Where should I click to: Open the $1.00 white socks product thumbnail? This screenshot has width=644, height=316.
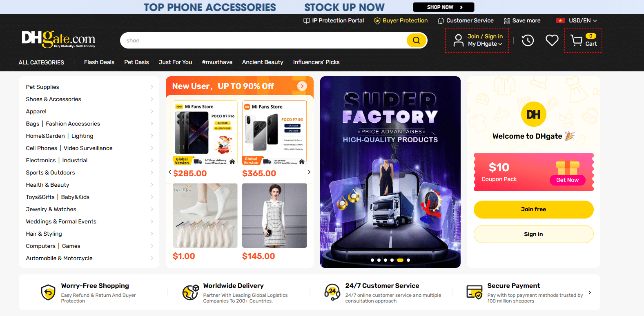click(x=205, y=215)
